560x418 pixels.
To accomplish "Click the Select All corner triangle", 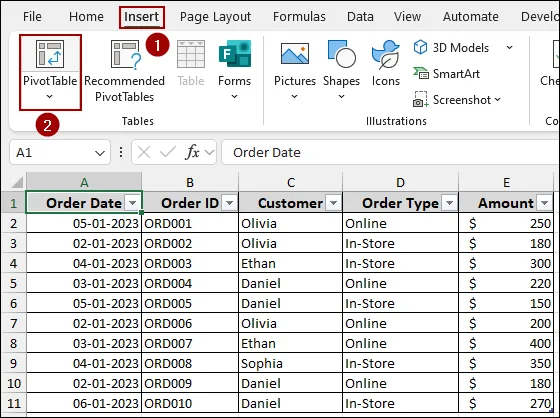I will coord(17,182).
